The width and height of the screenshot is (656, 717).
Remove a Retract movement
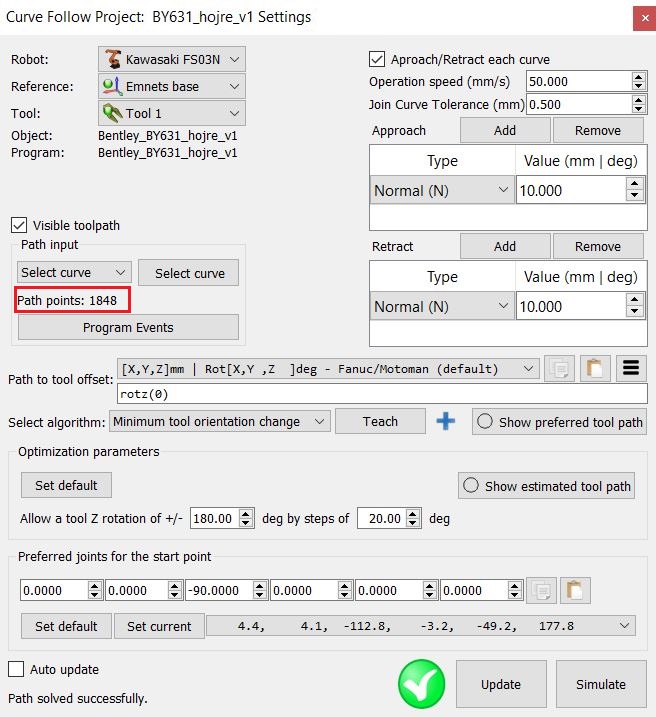coord(598,246)
